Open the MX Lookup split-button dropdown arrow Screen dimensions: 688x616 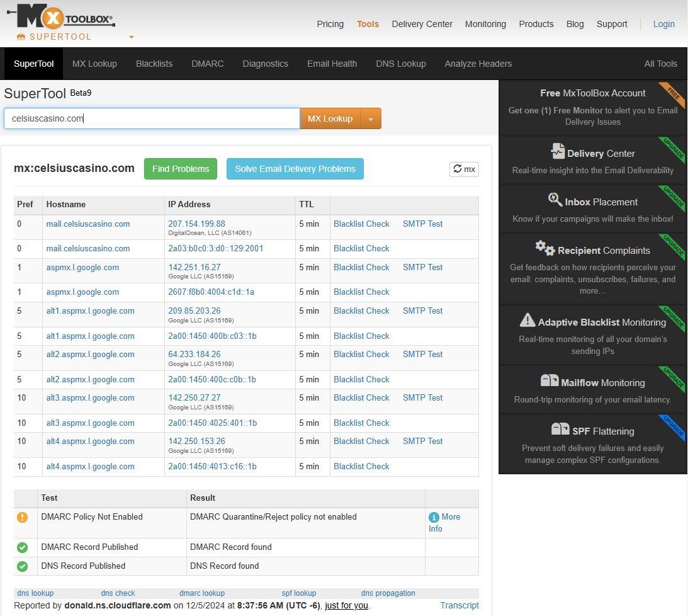coord(371,118)
